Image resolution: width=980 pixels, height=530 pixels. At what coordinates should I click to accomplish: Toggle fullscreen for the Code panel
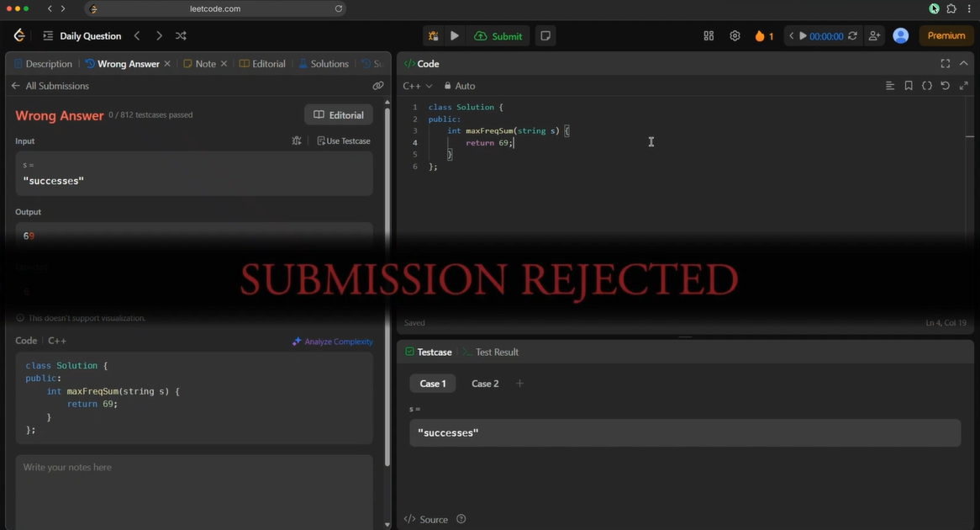click(945, 64)
